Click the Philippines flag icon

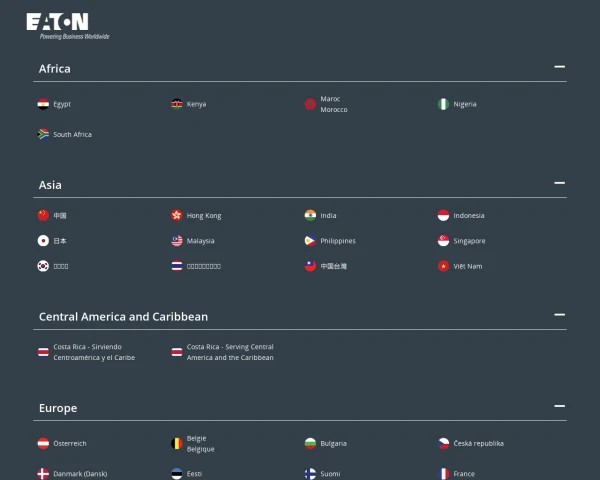pos(310,241)
